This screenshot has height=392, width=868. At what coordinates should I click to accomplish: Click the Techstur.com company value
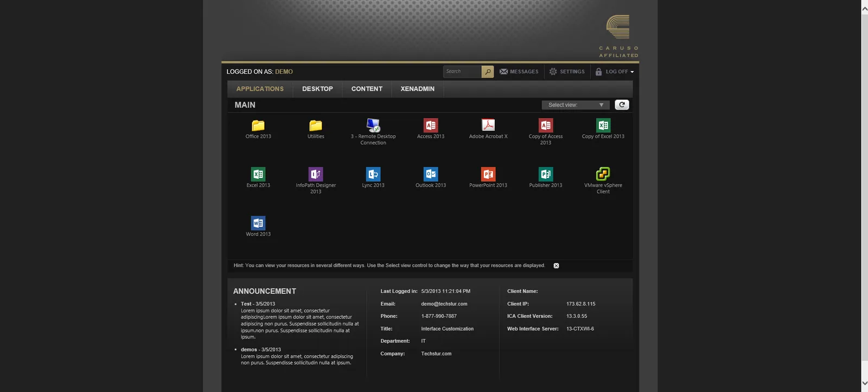pos(436,354)
